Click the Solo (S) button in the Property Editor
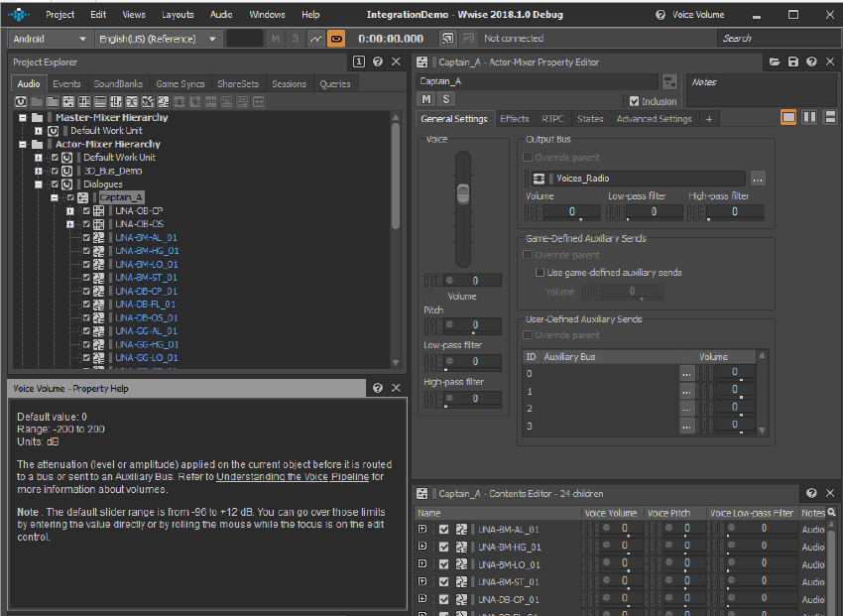 pyautogui.click(x=445, y=99)
